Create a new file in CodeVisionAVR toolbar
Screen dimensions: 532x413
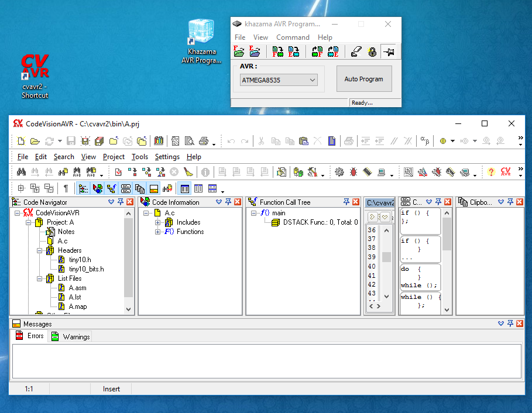[21, 141]
